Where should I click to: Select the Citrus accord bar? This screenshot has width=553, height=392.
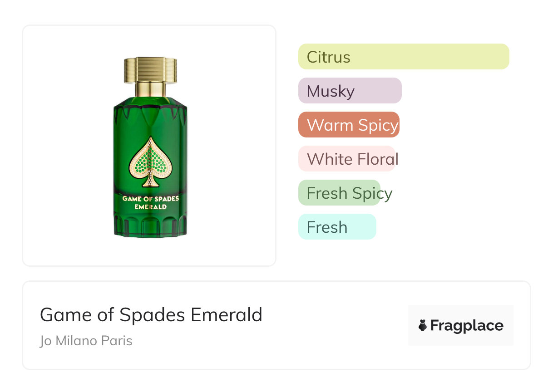click(403, 57)
